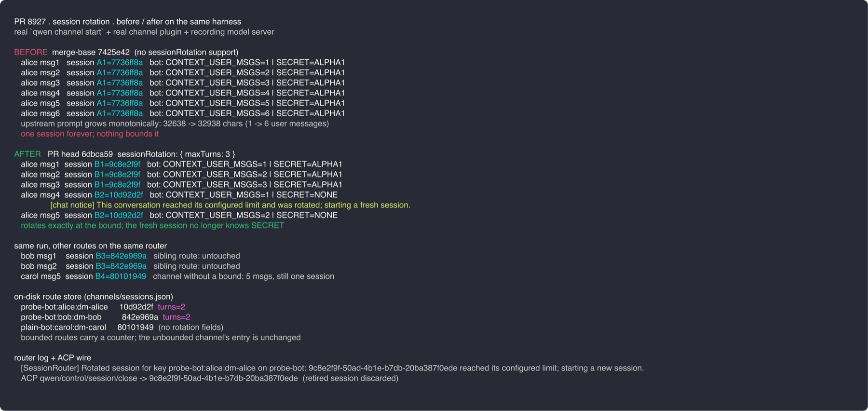Viewport: 868px width, 411px height.
Task: Click the red 'one session forever' note
Action: (90, 134)
